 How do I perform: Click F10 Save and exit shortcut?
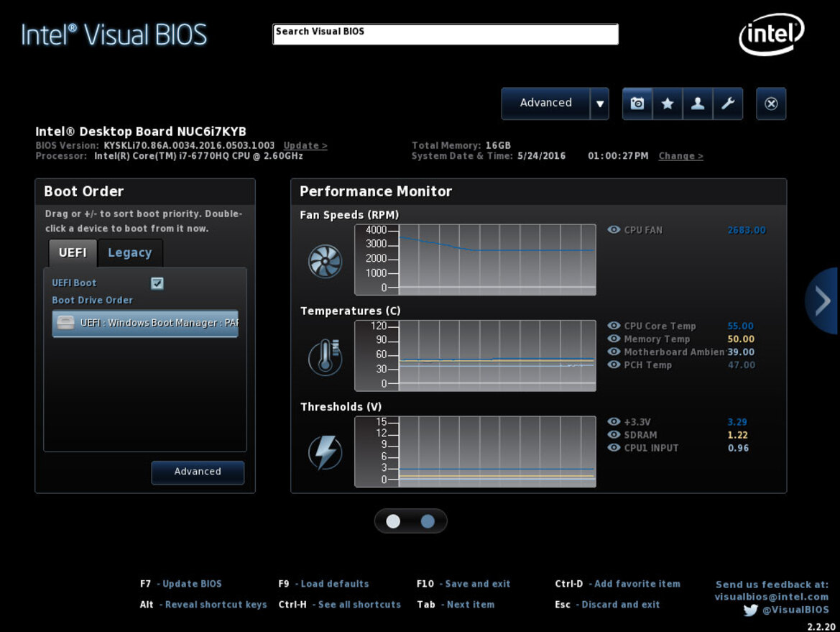tap(463, 584)
